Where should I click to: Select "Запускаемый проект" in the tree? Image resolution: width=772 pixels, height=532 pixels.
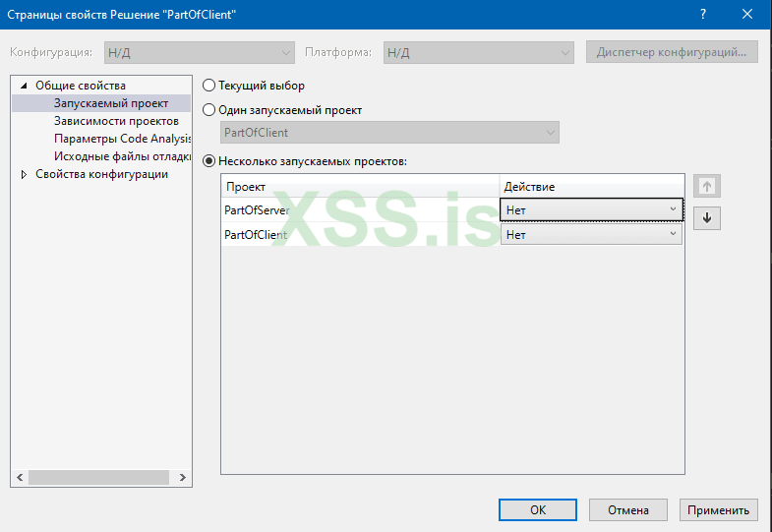111,103
